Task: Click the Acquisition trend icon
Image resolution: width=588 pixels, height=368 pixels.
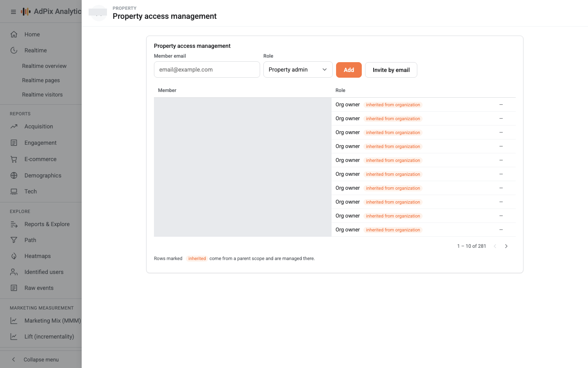Action: pos(14,126)
